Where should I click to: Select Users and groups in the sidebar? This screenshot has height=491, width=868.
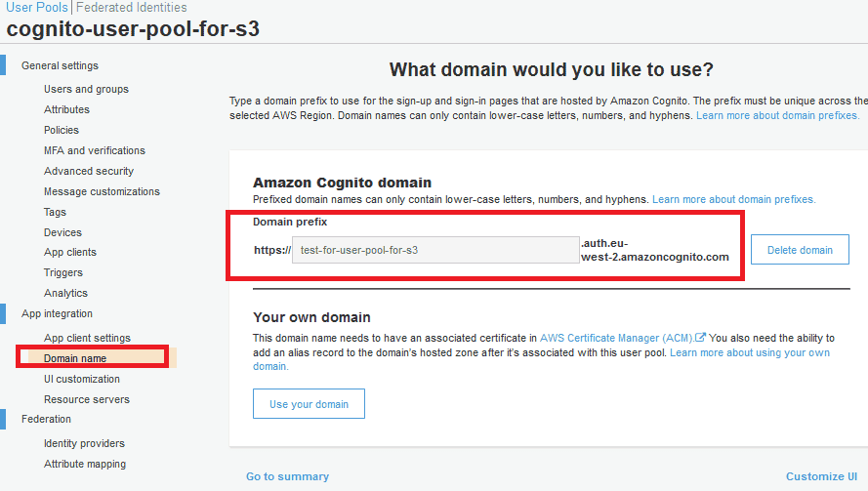coord(86,89)
